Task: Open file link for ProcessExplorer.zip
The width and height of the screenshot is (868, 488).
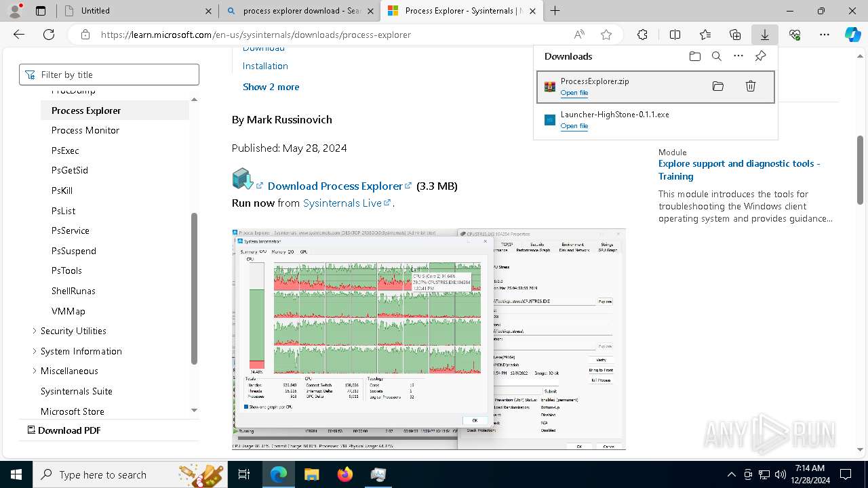Action: pos(574,93)
